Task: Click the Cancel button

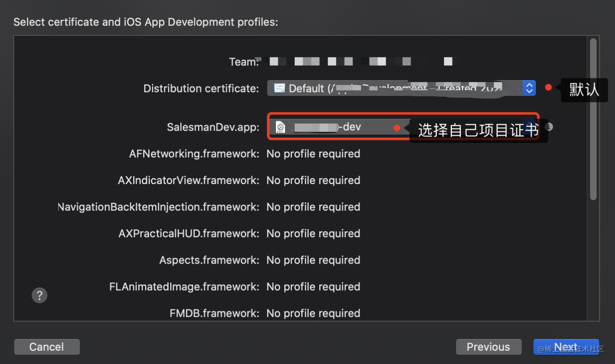Action: [x=46, y=347]
